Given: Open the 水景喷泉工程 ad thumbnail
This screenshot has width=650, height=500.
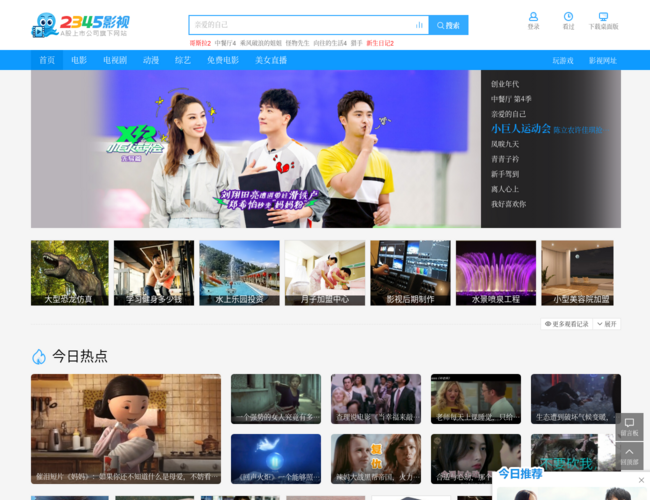Looking at the screenshot, I should point(496,273).
